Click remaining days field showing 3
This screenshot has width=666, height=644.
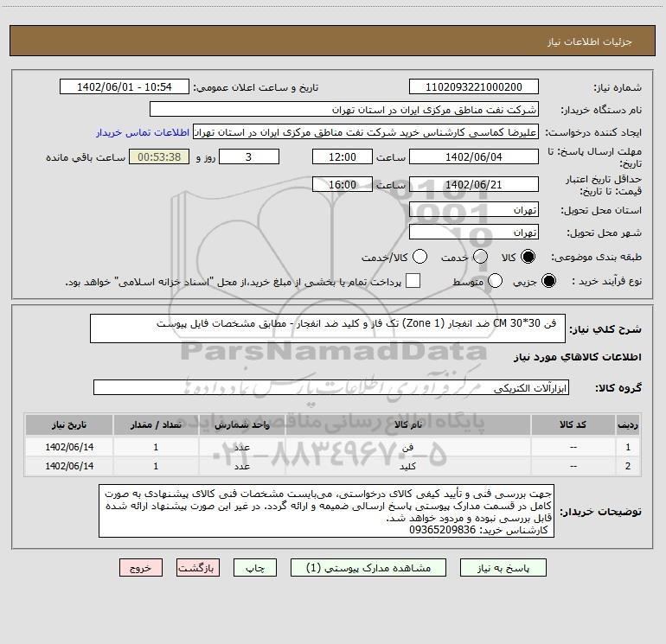click(x=249, y=157)
